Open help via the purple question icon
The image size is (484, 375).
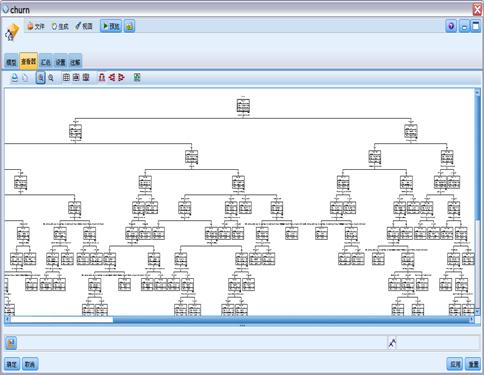click(451, 26)
